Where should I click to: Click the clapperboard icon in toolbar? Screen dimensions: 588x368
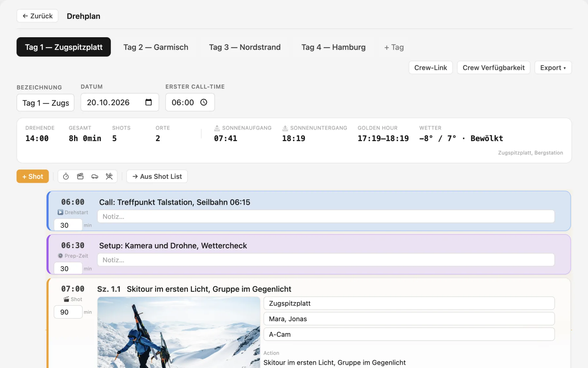pyautogui.click(x=80, y=176)
